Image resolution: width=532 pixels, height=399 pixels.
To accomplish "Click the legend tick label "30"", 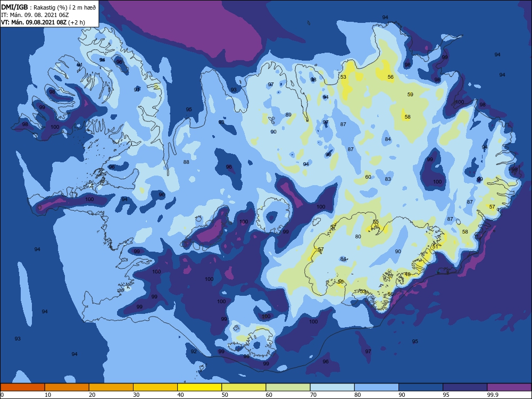I will click(x=136, y=395).
